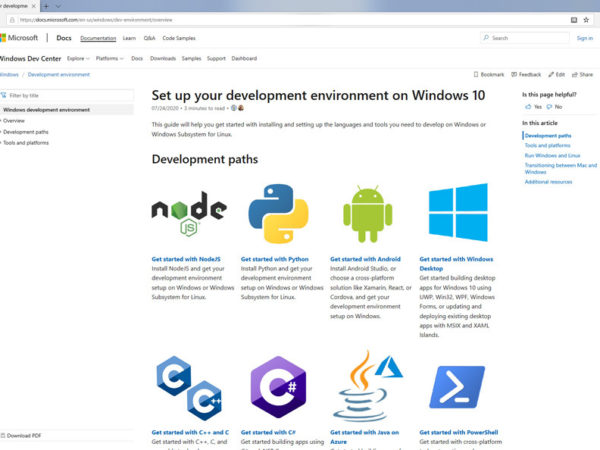Click the Python logo icon

point(278,212)
